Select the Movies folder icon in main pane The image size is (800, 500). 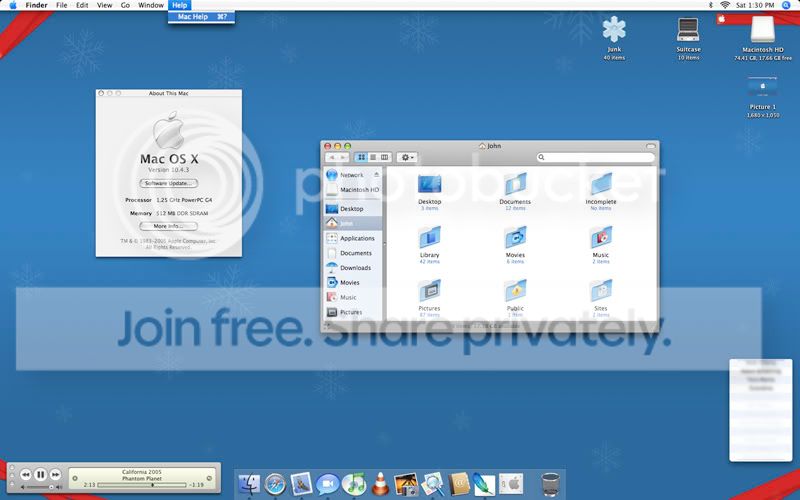coord(515,237)
